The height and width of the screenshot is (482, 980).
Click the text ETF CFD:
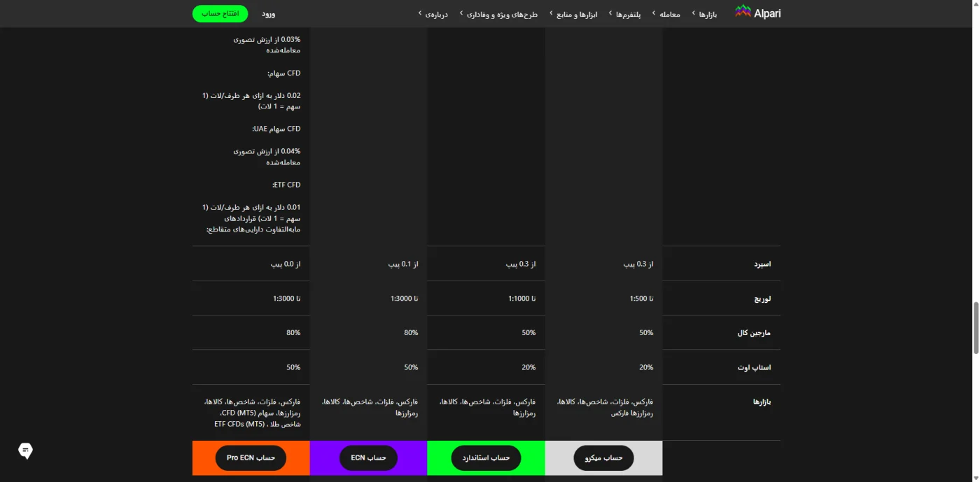(286, 185)
